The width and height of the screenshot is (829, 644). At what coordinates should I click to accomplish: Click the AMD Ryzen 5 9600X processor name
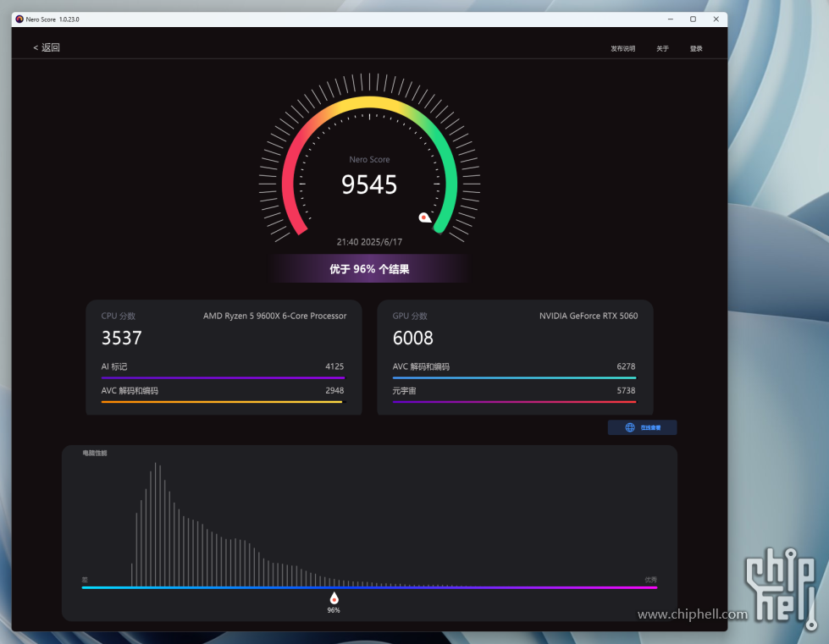(x=275, y=316)
